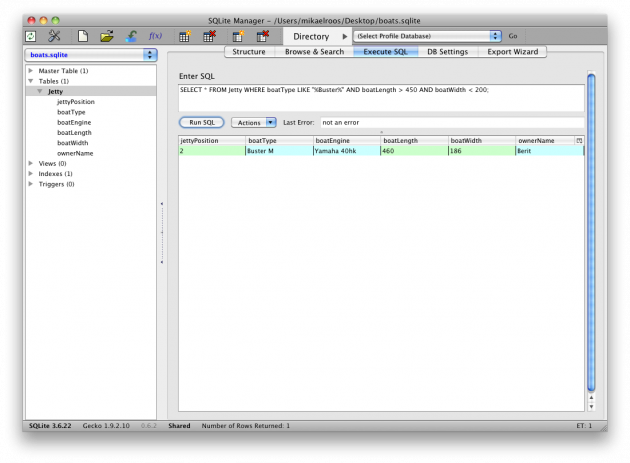Click the Directory label in toolbar
630x463 pixels.
[311, 37]
